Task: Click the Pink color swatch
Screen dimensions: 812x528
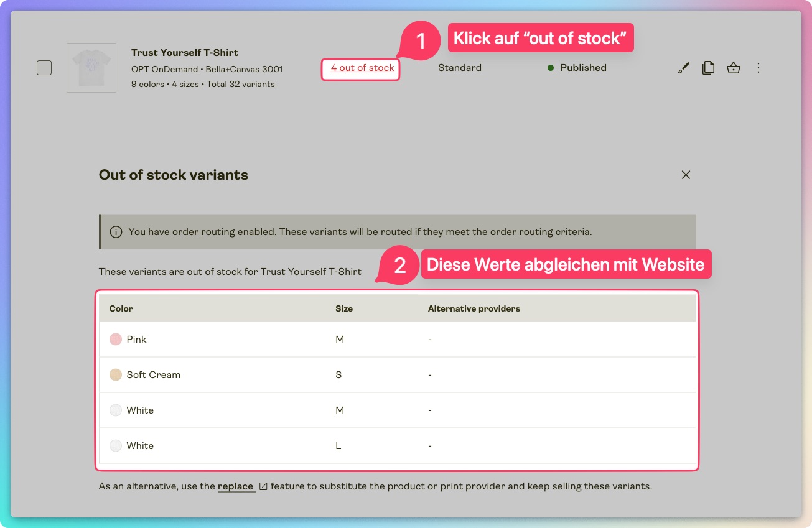Action: [x=116, y=340]
